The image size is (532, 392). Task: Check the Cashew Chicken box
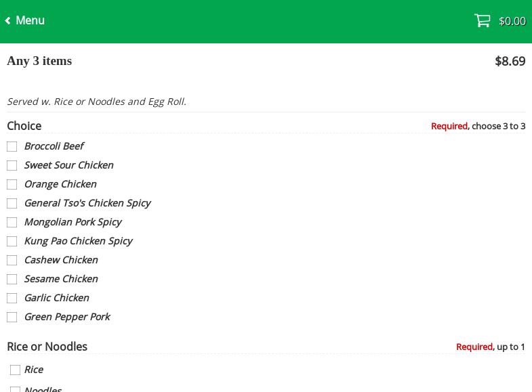[x=12, y=260]
